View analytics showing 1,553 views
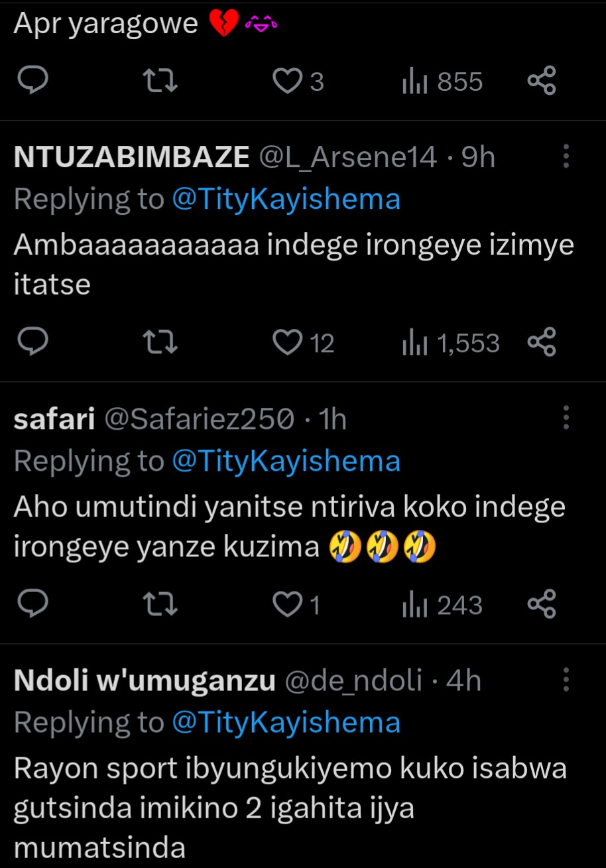This screenshot has width=606, height=868. (451, 343)
